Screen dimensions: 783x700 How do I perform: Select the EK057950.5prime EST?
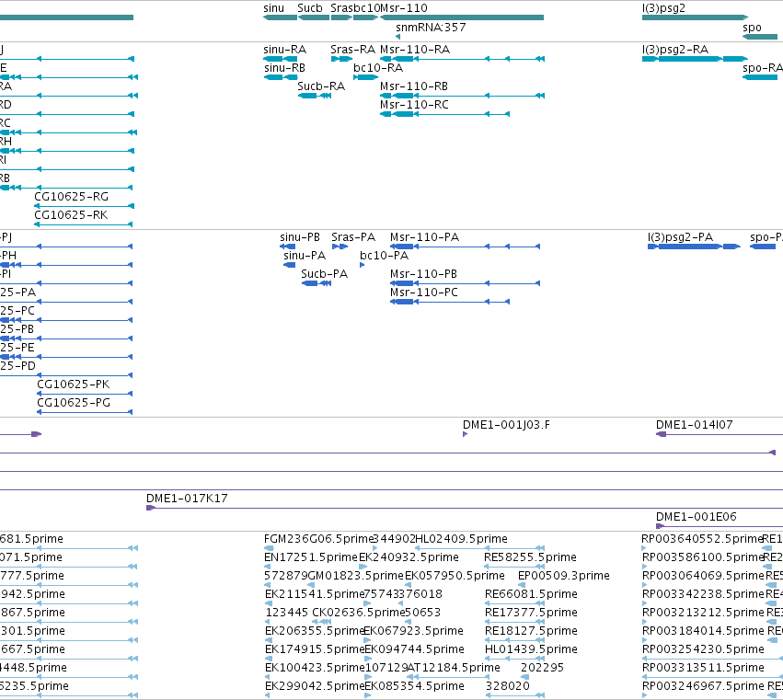tap(408, 586)
